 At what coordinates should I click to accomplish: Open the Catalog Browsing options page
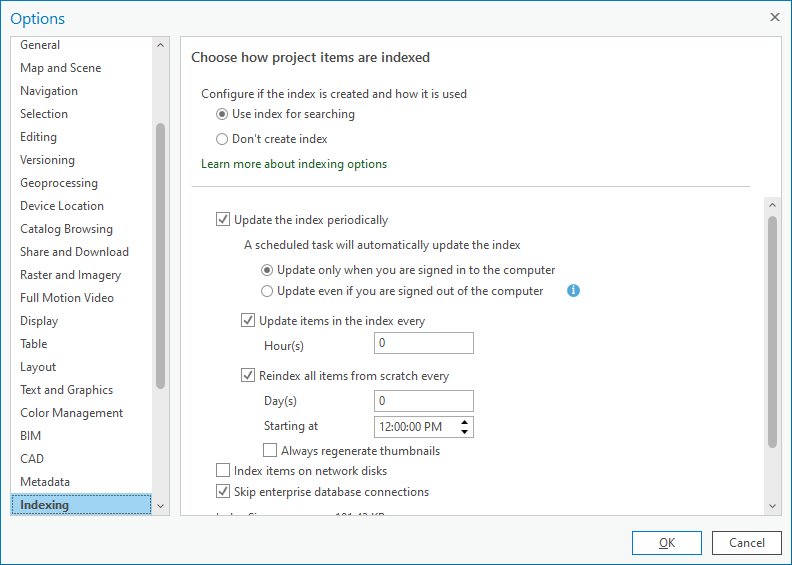pos(66,229)
